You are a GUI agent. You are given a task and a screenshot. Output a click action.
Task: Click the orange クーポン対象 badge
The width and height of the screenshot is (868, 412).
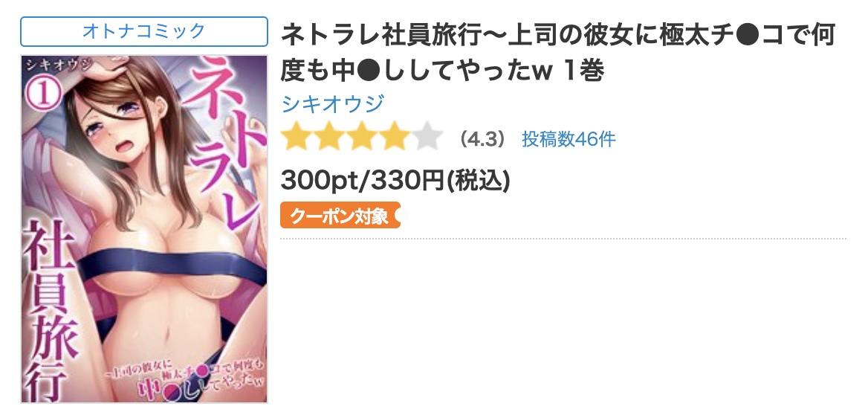click(340, 216)
